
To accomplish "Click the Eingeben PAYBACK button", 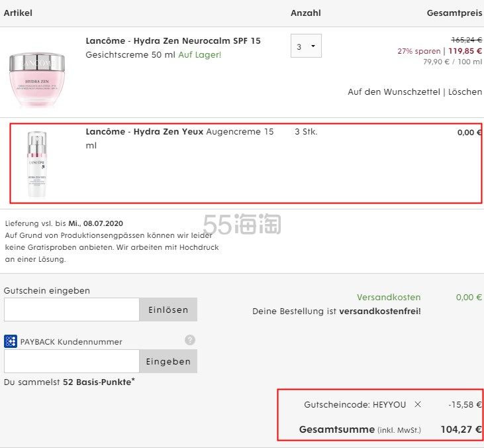I will 168,361.
